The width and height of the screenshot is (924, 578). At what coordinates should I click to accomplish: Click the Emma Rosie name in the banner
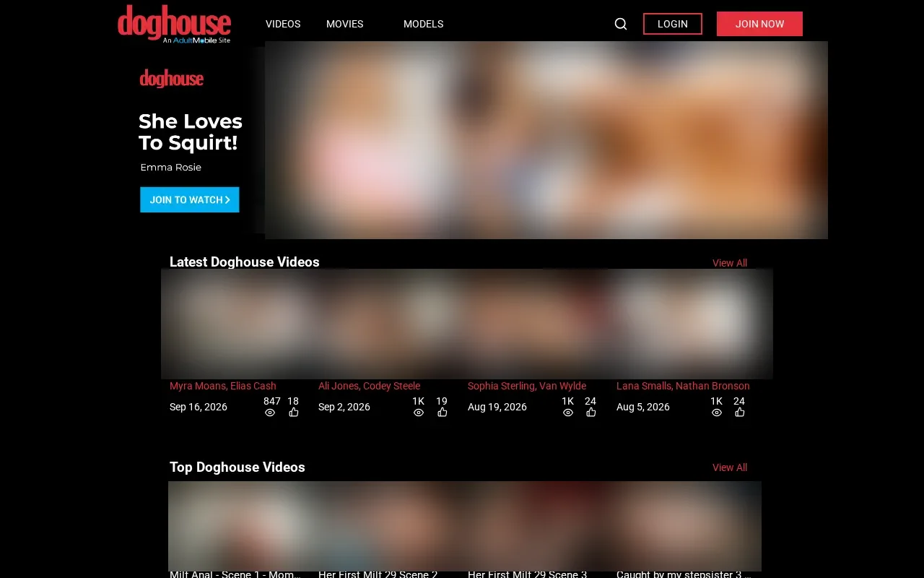click(171, 167)
